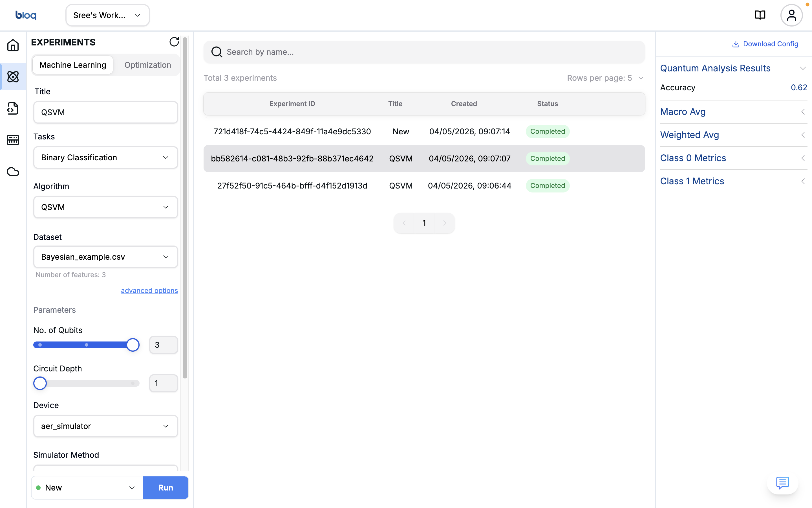Select experiment 721d418f-74c5-4424-849f-11a4e9dc5330
Screen dimensions: 812x508
(424, 131)
